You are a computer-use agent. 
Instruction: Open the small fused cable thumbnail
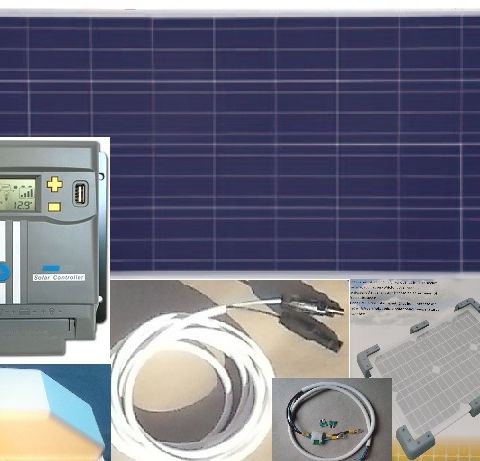[x=332, y=419]
